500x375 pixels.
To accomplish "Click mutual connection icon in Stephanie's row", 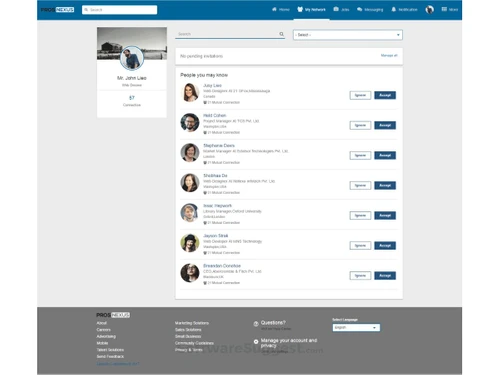I will pos(205,163).
